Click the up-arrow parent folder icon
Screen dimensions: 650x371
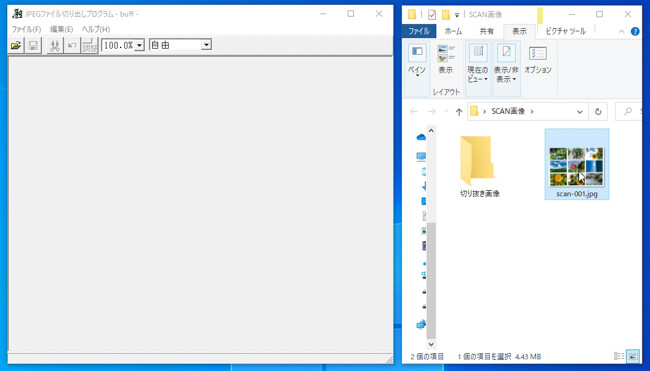(x=458, y=112)
